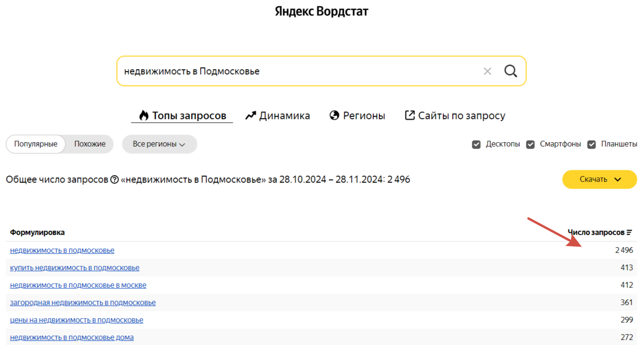This screenshot has width=644, height=345.
Task: Click the 413 request count cell
Action: (627, 268)
